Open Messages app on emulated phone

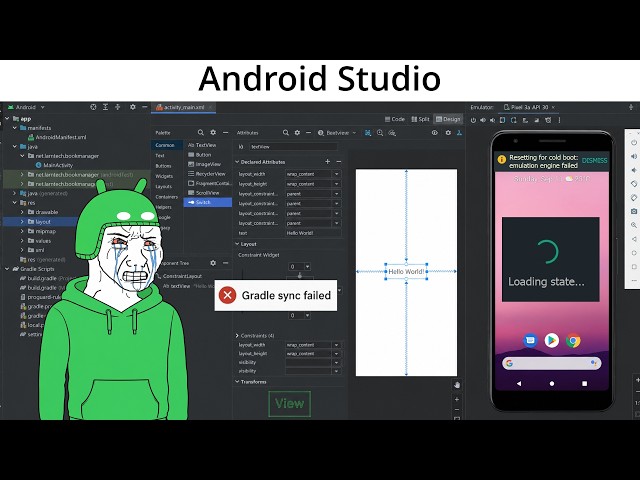click(x=530, y=340)
